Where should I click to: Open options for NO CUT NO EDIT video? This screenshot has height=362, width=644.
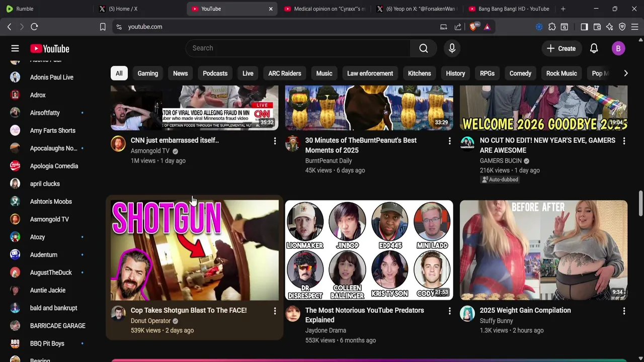pos(624,141)
